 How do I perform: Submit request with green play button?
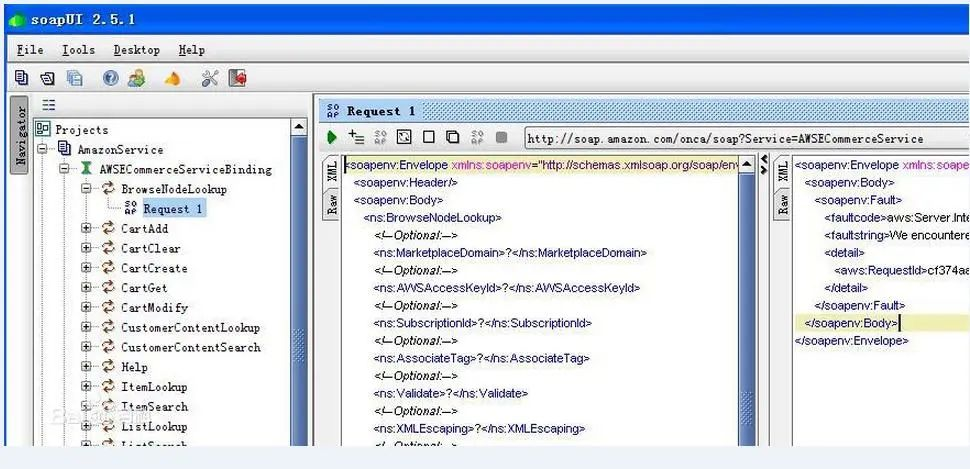332,137
